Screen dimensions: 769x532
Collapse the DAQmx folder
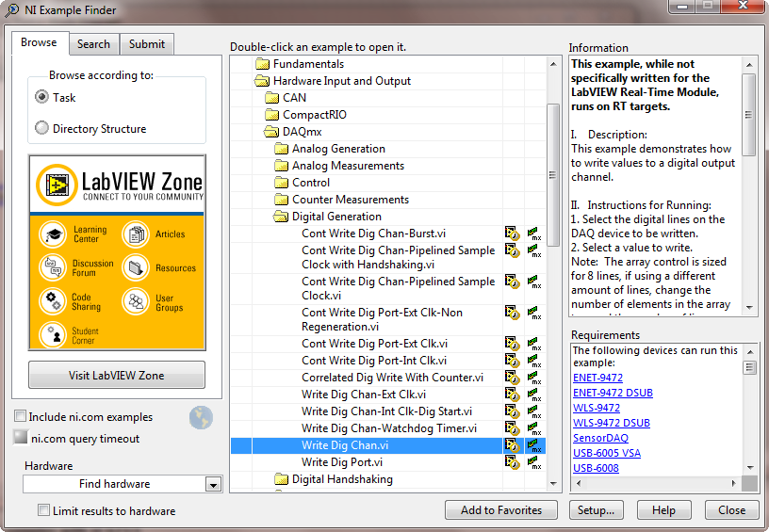click(271, 132)
